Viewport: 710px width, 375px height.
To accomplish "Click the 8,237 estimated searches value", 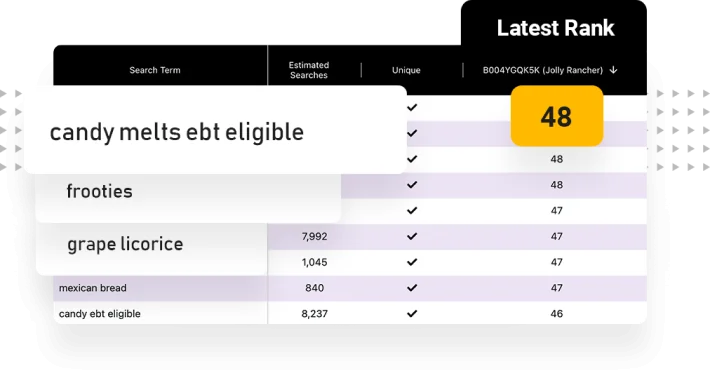I will coord(314,313).
